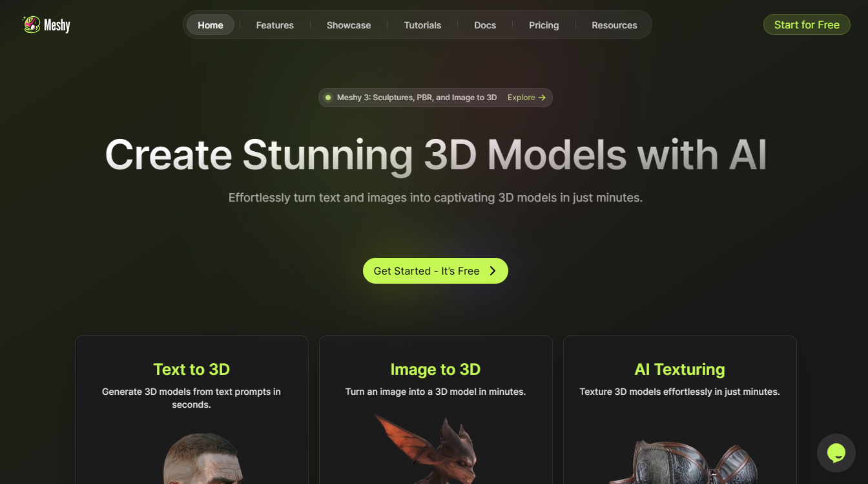Click Get Started - It's Free
The width and height of the screenshot is (868, 484).
click(427, 271)
